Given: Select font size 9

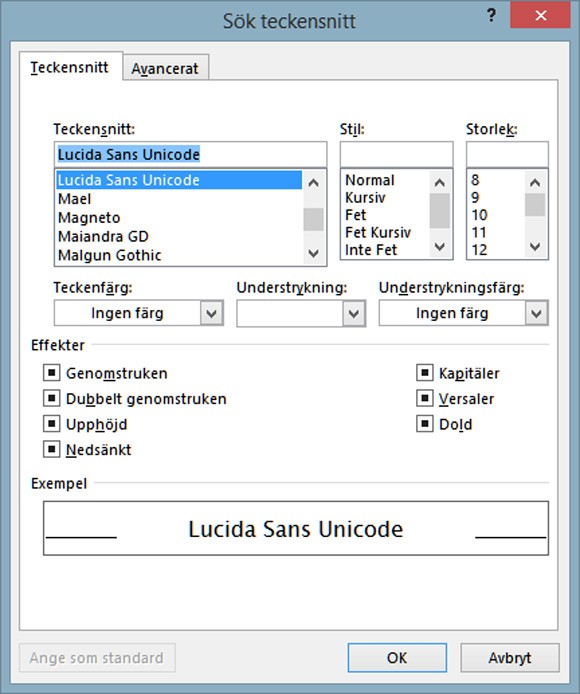Looking at the screenshot, I should [496, 197].
